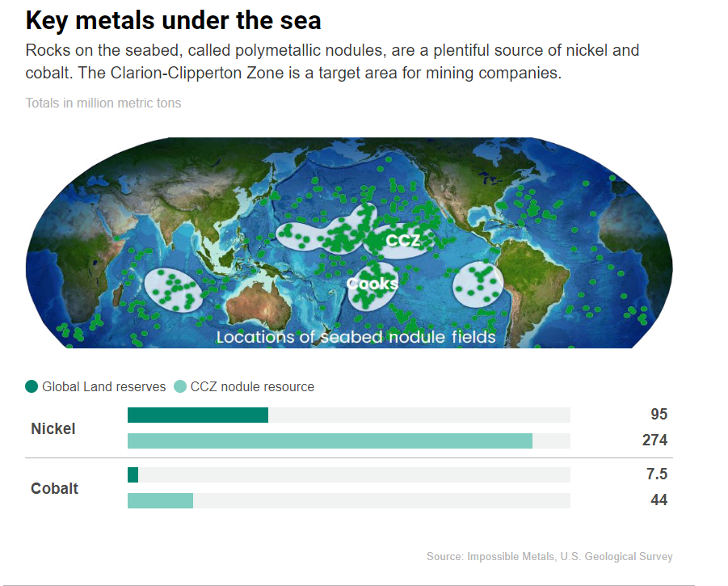The width and height of the screenshot is (728, 586).
Task: Select the Cobalt global land reserves bar
Action: click(x=133, y=475)
